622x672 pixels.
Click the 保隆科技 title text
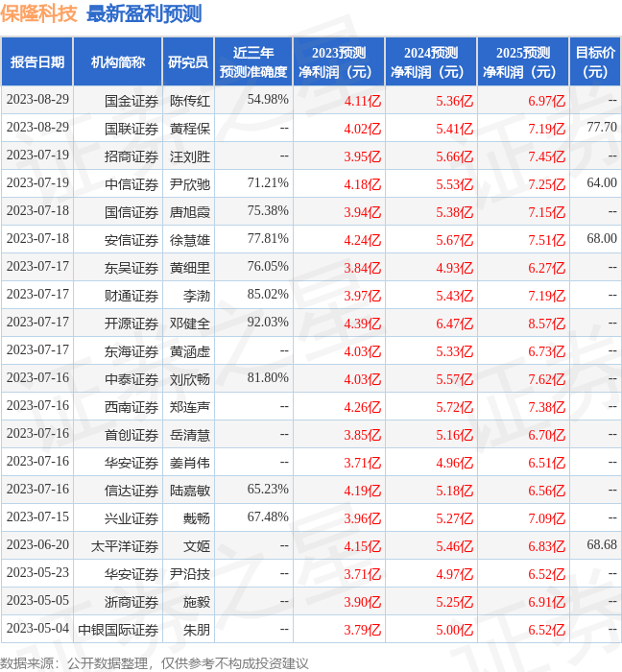pyautogui.click(x=38, y=13)
